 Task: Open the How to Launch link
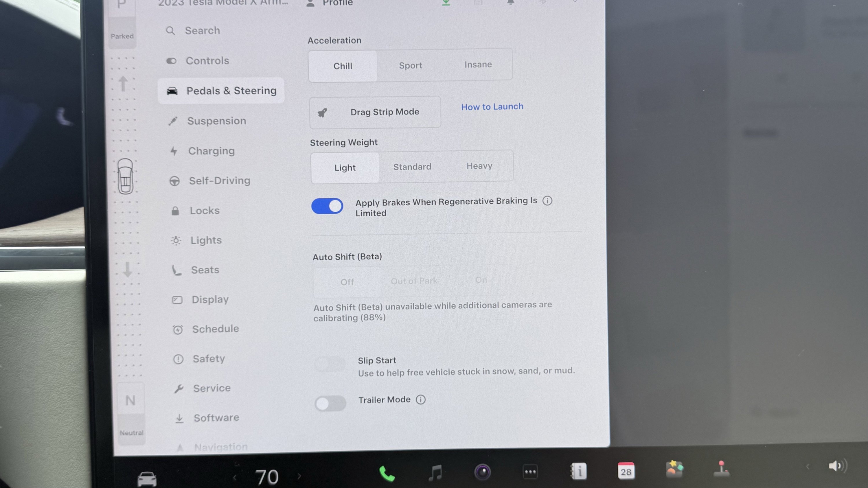[492, 107]
